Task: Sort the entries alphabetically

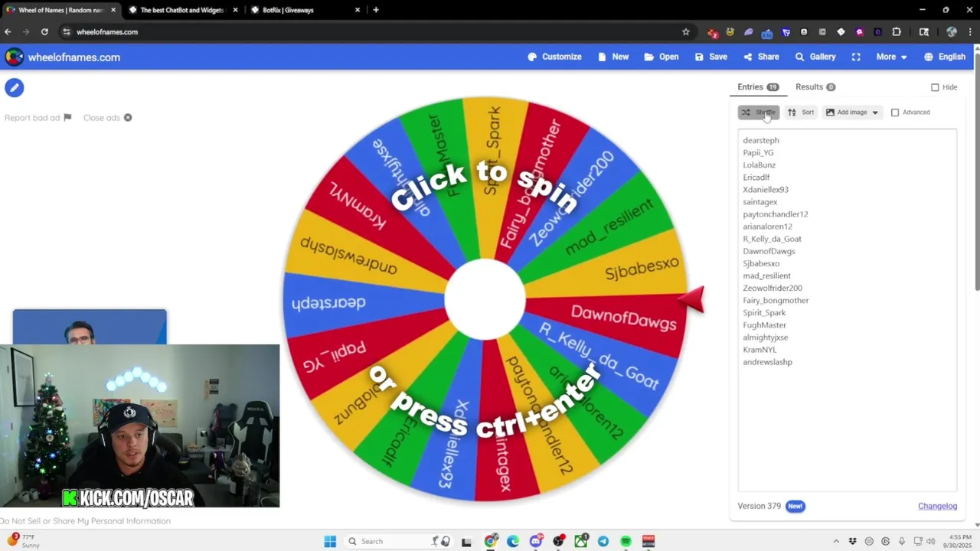Action: coord(801,112)
